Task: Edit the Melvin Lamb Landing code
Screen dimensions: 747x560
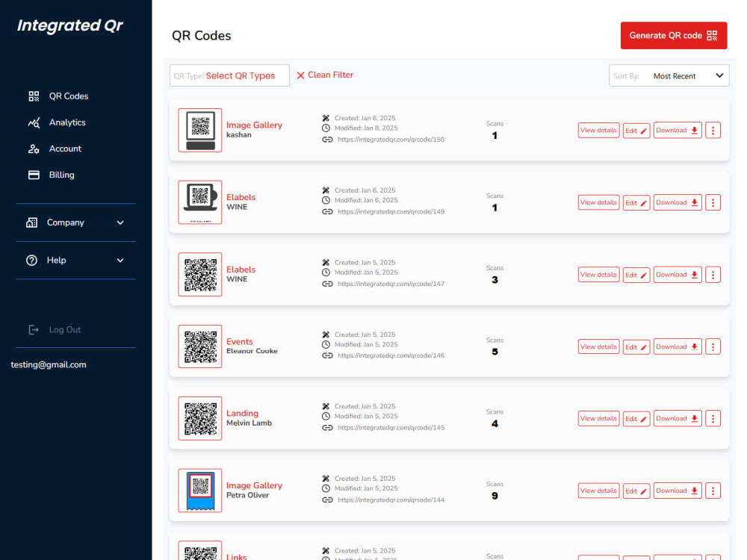Action: coord(636,419)
